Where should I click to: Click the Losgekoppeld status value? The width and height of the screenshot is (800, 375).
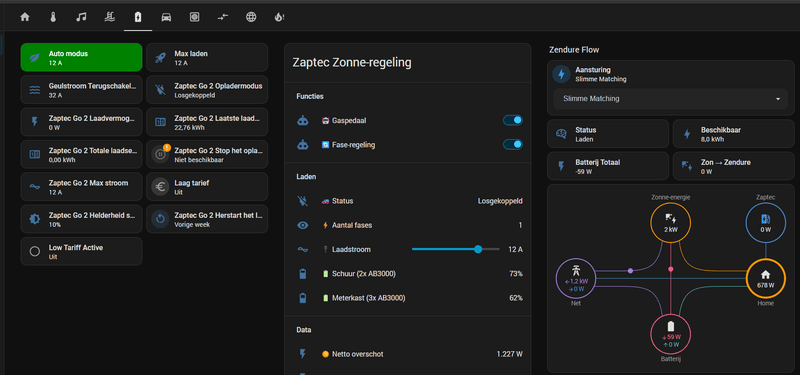[x=500, y=201]
